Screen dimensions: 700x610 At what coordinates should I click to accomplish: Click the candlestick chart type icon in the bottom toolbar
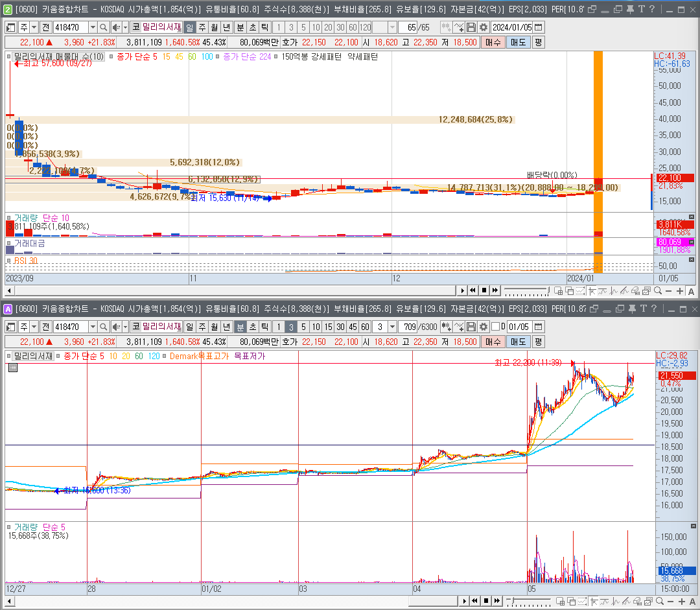pyautogui.click(x=446, y=327)
